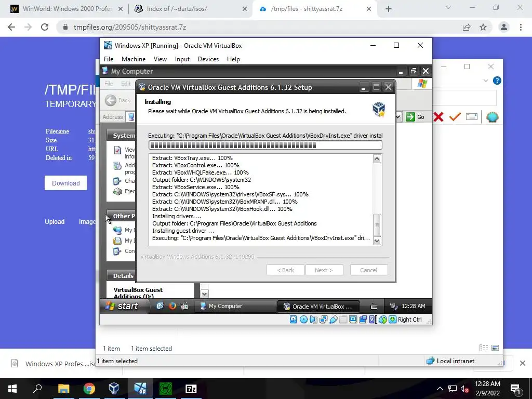The width and height of the screenshot is (532, 399).
Task: Click the green Go arrow in My Computer
Action: tap(410, 117)
